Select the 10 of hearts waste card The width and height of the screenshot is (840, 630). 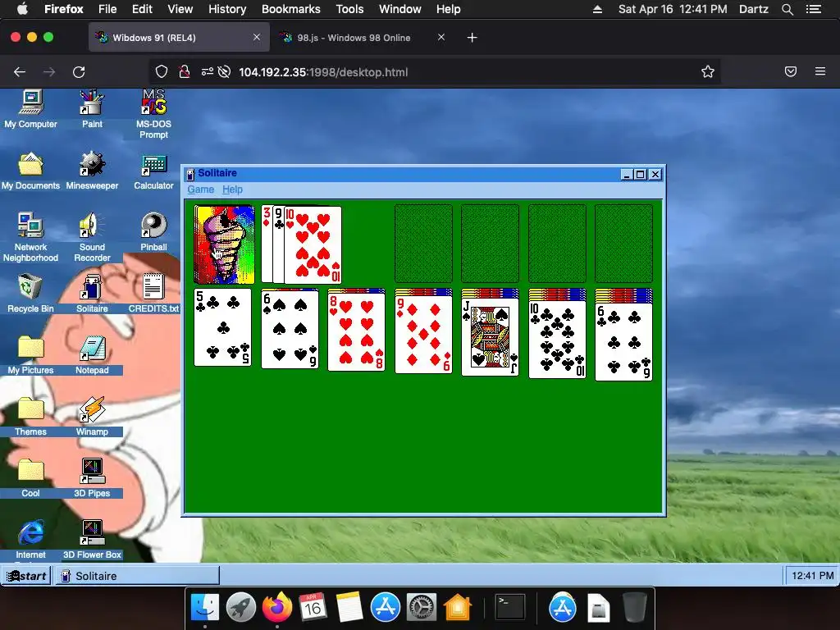point(313,244)
